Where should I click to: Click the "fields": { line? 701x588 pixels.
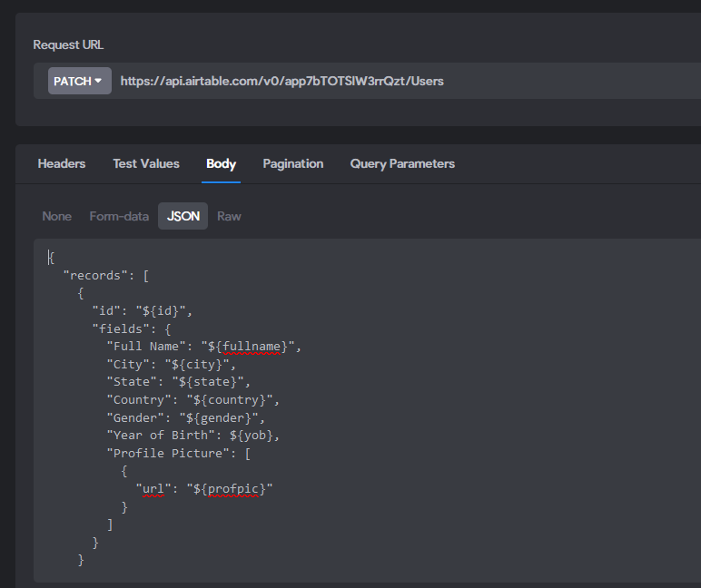coord(132,328)
